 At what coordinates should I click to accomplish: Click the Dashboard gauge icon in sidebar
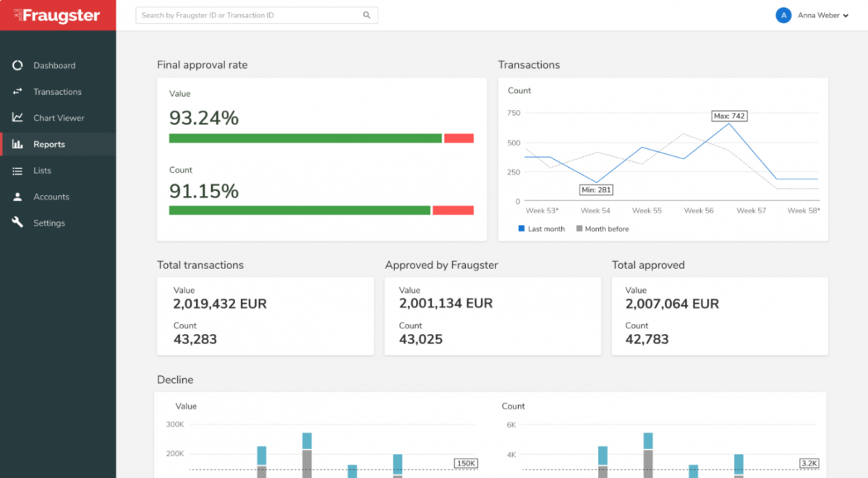pos(17,66)
